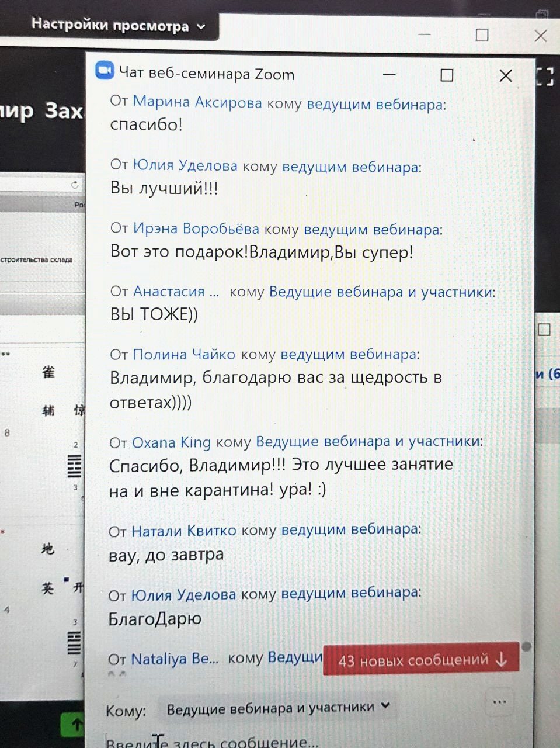Jump to the 43 новых сообщений button
Image resolution: width=560 pixels, height=748 pixels.
click(421, 660)
